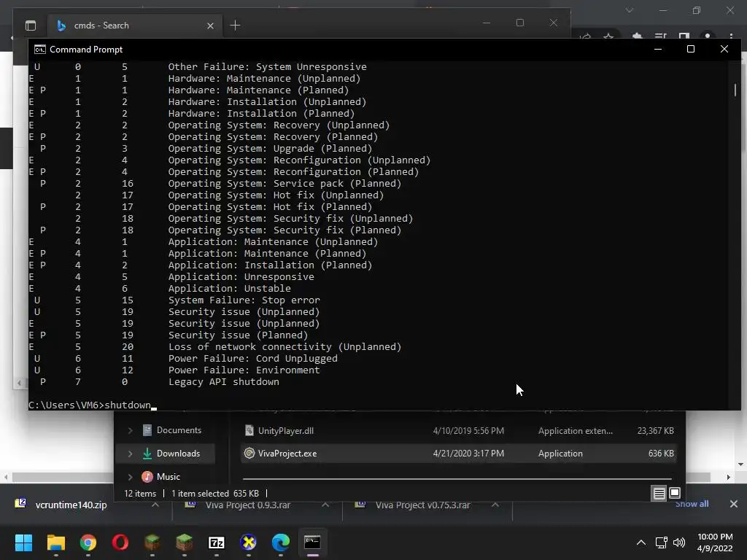Launch Google Chrome from taskbar
Screen dimensions: 747x560
[x=88, y=542]
